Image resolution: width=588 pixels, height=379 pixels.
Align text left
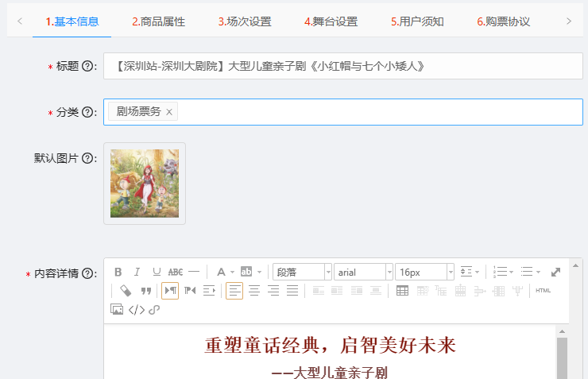(x=234, y=291)
